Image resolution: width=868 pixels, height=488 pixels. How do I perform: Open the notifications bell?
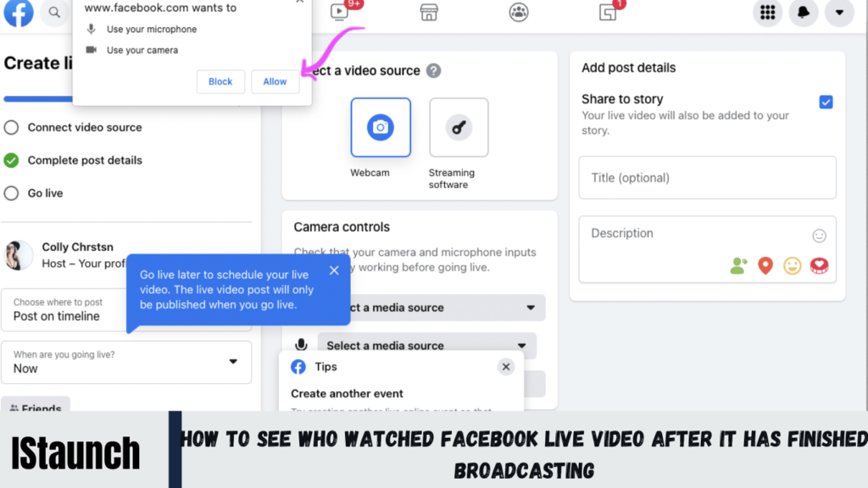click(803, 14)
